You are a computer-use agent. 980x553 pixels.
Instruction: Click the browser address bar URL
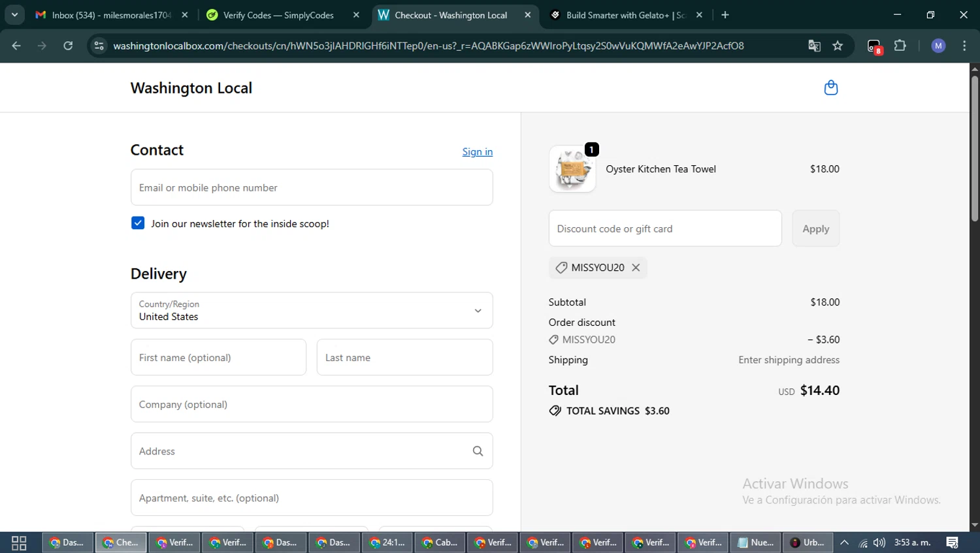click(x=428, y=46)
